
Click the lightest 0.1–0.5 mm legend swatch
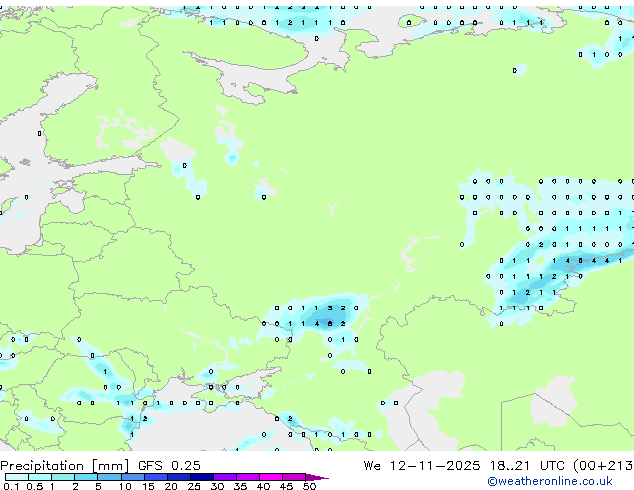point(17,477)
